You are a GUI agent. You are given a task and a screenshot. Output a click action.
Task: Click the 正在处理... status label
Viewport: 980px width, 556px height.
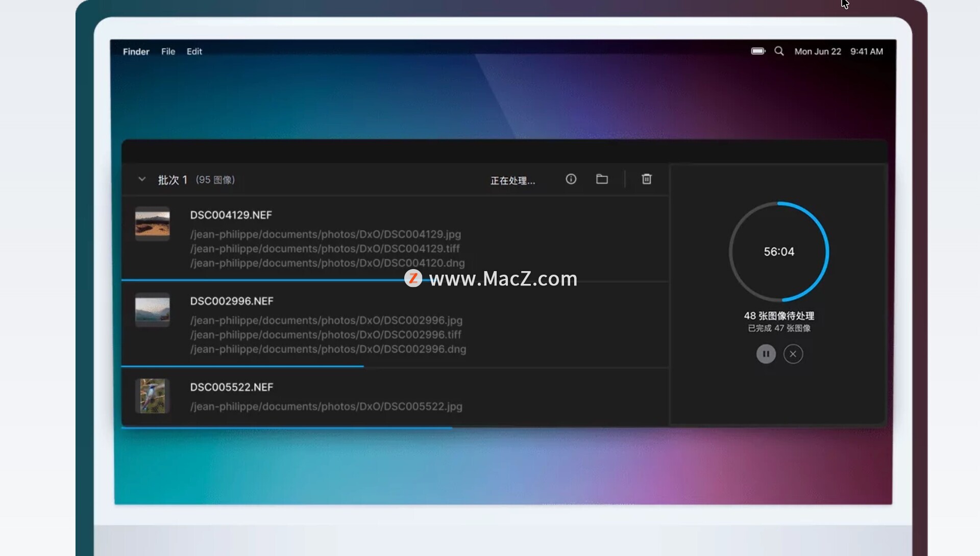(x=512, y=181)
